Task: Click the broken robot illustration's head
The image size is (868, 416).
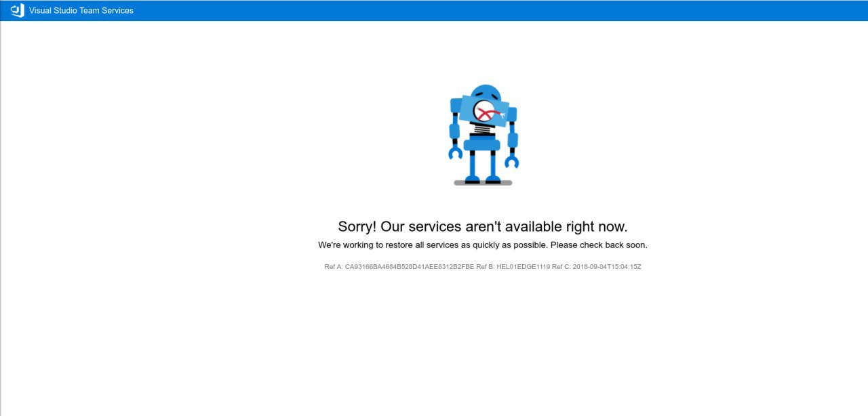Action: (484, 93)
